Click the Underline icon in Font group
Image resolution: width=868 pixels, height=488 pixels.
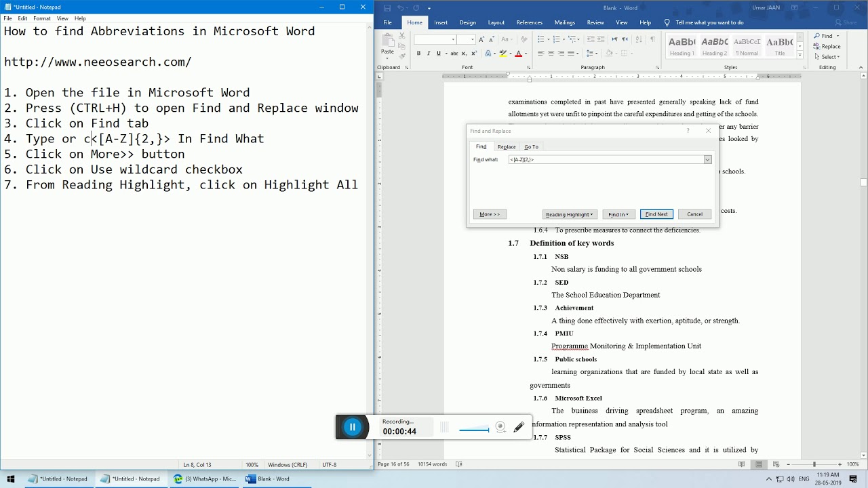pos(439,53)
